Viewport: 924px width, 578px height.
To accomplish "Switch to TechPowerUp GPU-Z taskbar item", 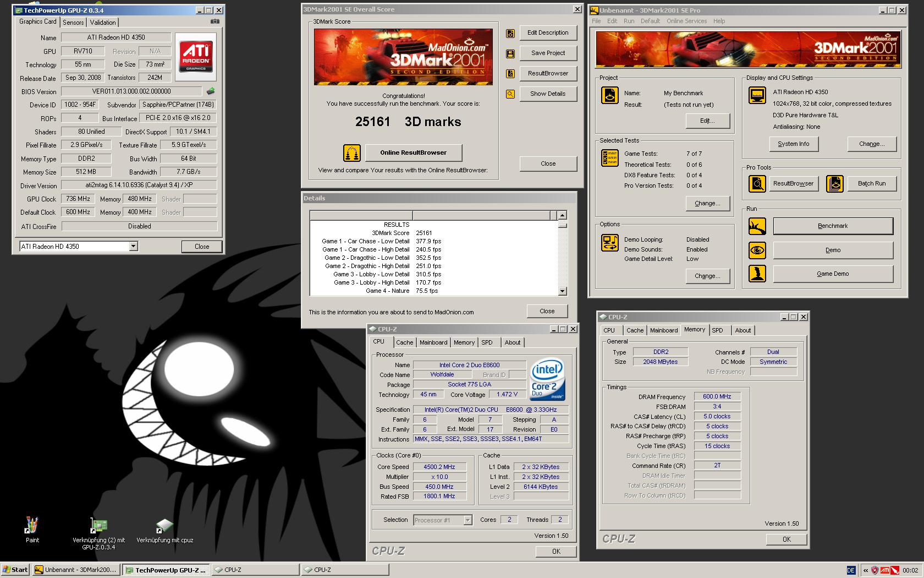I will point(166,570).
